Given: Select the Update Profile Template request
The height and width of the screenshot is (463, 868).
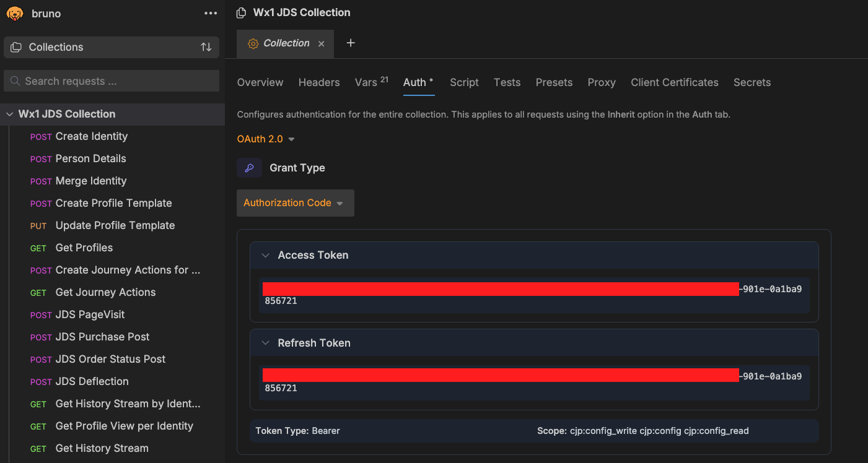Looking at the screenshot, I should [112, 225].
